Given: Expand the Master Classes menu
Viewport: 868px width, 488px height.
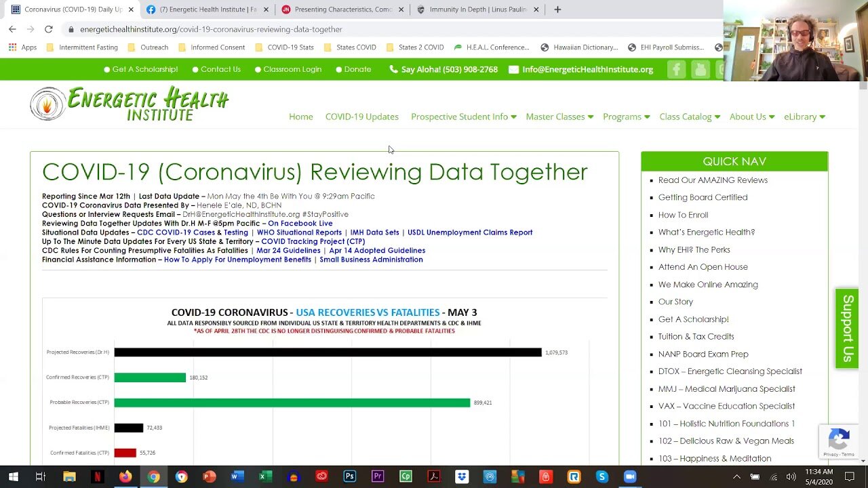Looking at the screenshot, I should (x=559, y=117).
